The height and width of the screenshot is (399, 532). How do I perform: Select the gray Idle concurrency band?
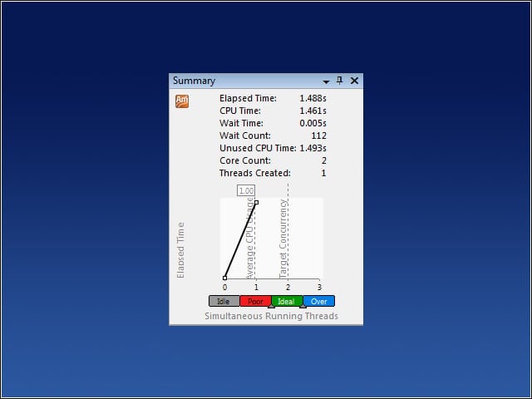click(224, 301)
